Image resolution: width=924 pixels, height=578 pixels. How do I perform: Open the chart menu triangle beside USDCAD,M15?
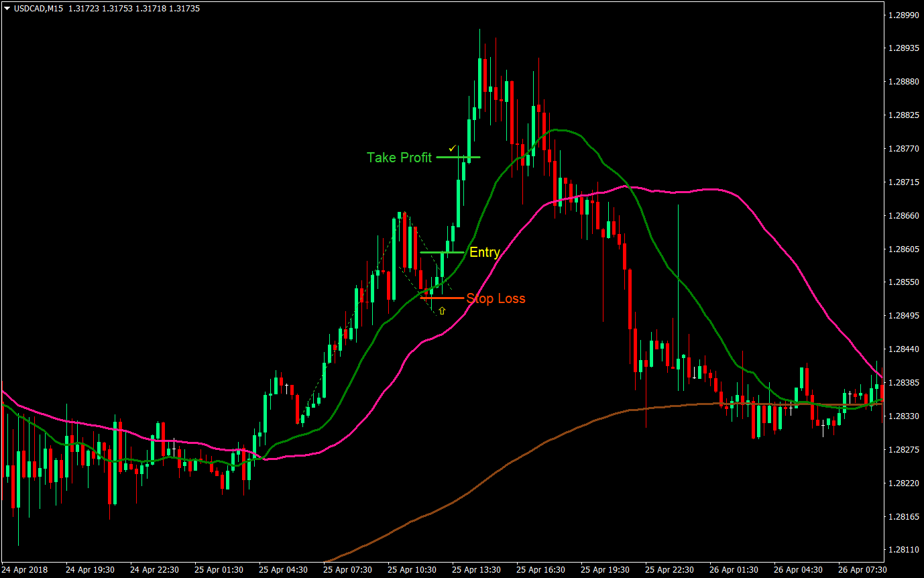(x=7, y=9)
